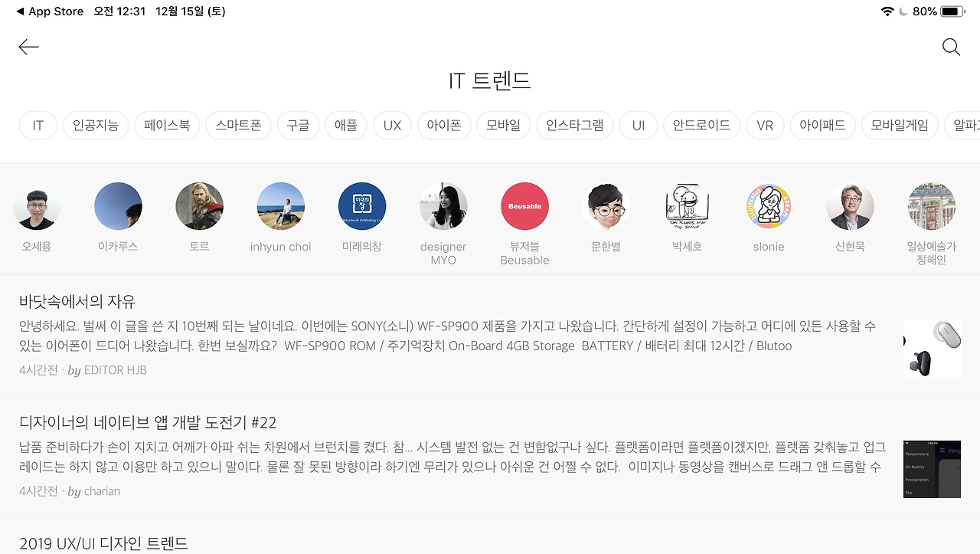The height and width of the screenshot is (554, 980).
Task: Select the 모바일 tag chip
Action: [503, 126]
